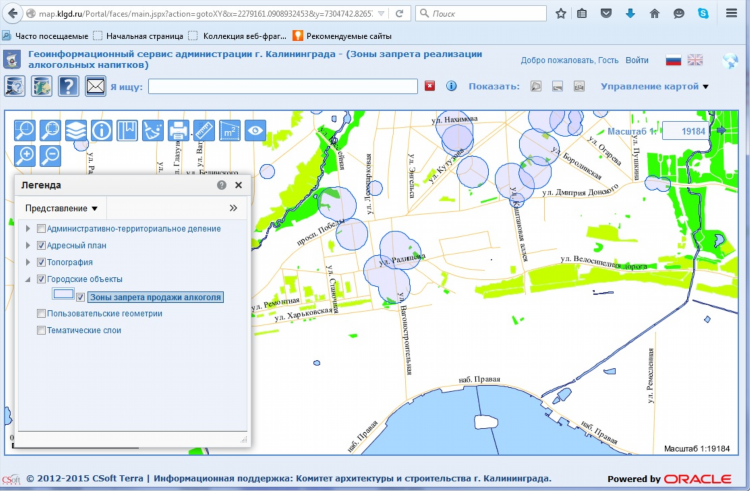The image size is (750, 491).
Task: Click the second Показать panel icon
Action: [x=557, y=87]
